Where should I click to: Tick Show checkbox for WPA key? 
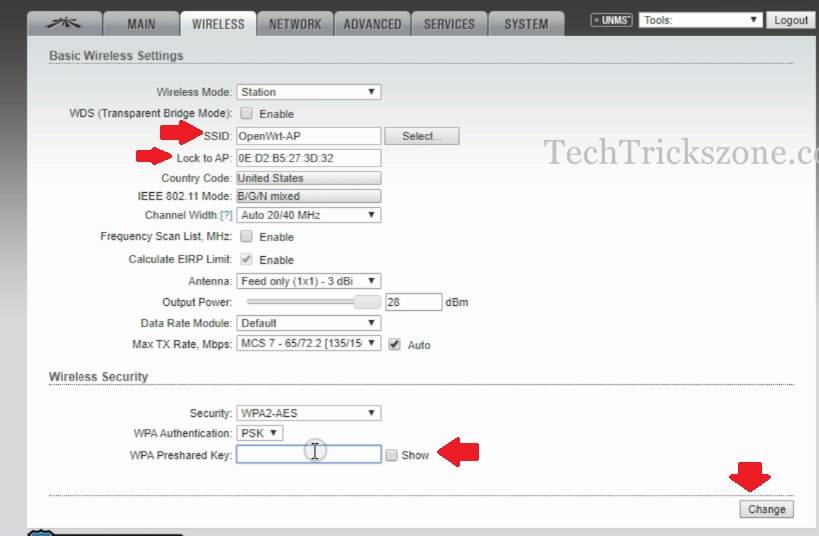(392, 455)
